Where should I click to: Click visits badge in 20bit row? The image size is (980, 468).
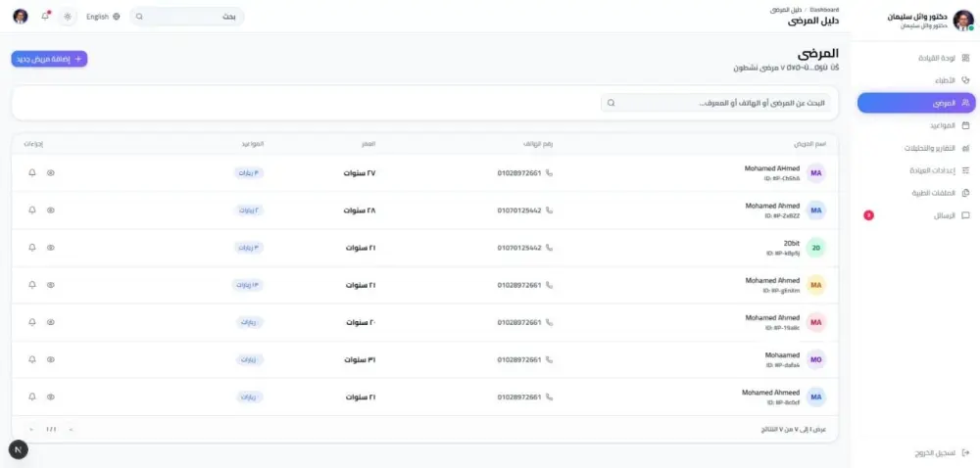pos(249,248)
